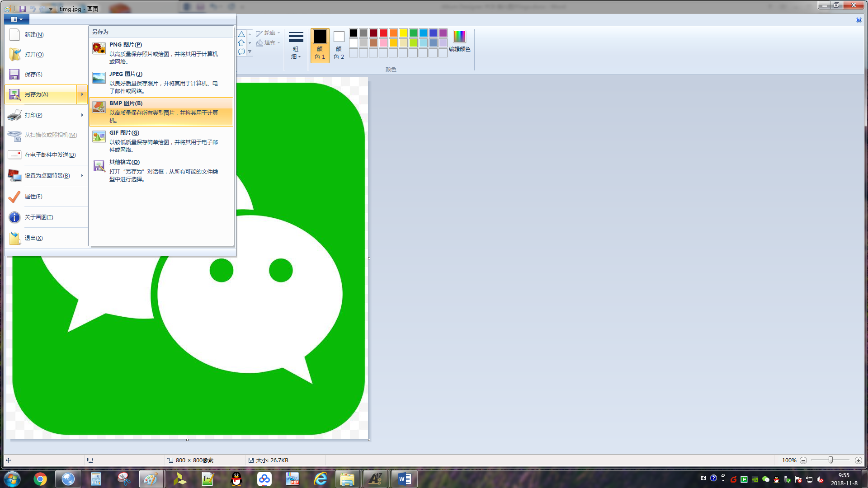Open the calculator icon in the taskbar
868x488 pixels.
point(96,479)
